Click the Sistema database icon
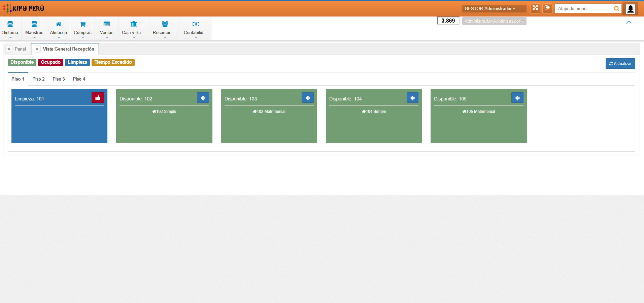 tap(10, 24)
